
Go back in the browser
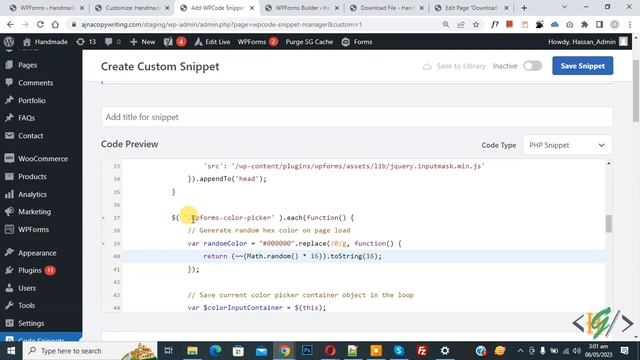click(x=10, y=24)
